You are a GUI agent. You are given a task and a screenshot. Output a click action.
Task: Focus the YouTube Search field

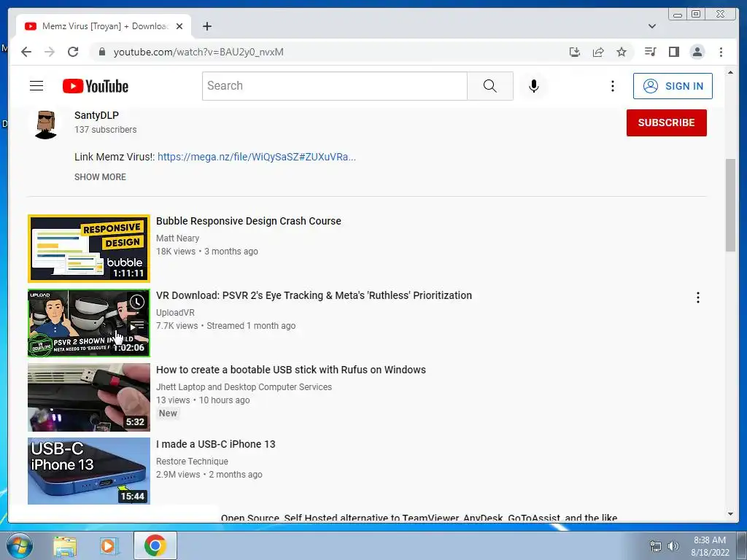click(334, 86)
